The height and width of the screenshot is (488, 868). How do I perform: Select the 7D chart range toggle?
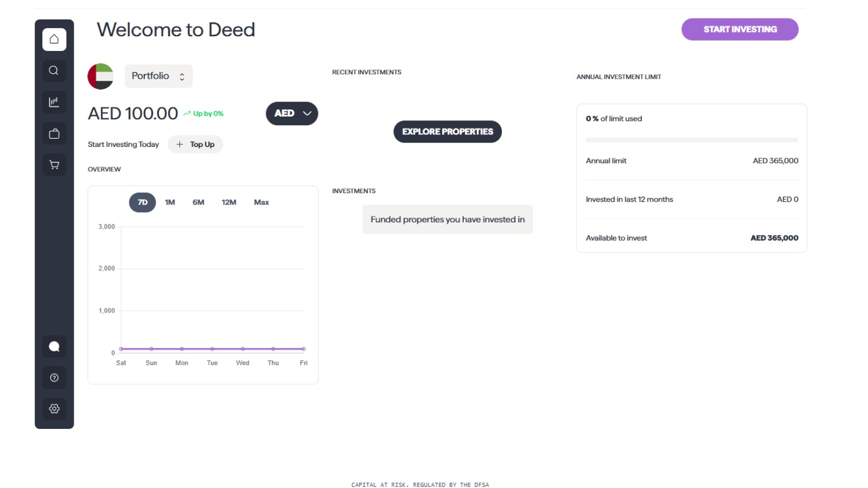click(x=142, y=202)
